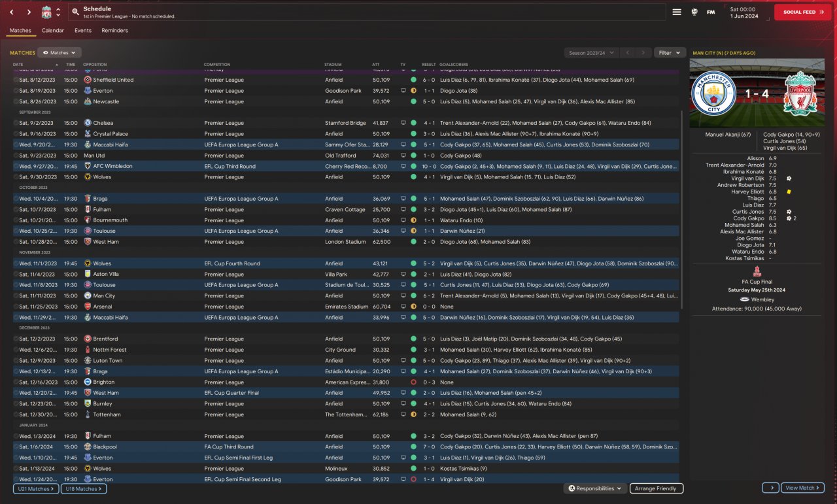The height and width of the screenshot is (504, 837).
Task: Open the FM logo menu
Action: tap(711, 12)
